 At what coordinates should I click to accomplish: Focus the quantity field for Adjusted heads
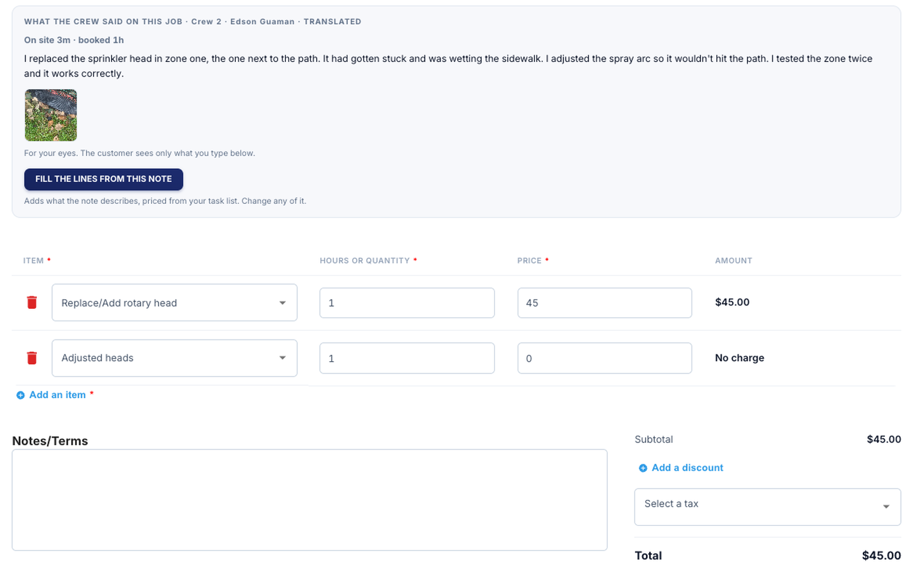407,358
